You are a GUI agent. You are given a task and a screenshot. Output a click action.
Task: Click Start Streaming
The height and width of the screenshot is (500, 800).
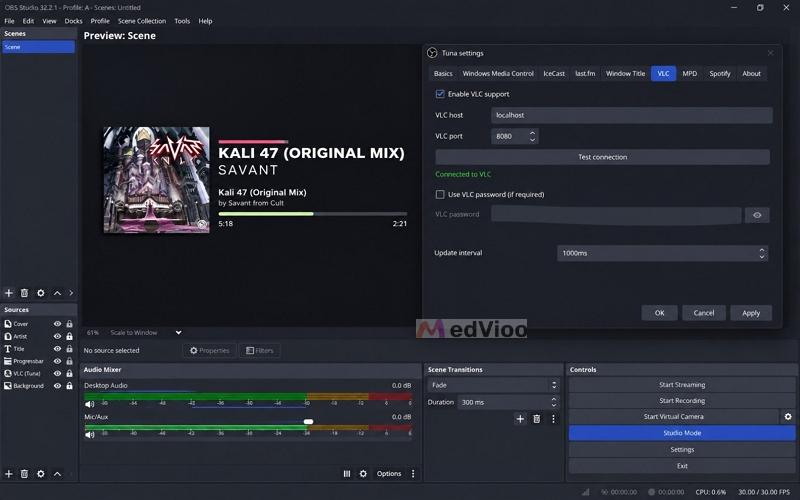click(x=682, y=385)
